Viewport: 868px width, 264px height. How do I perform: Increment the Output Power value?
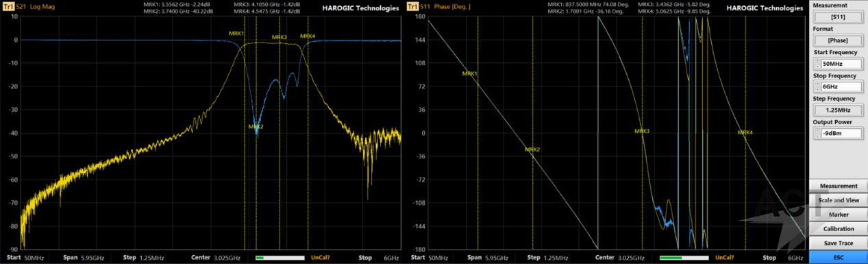coord(817,130)
